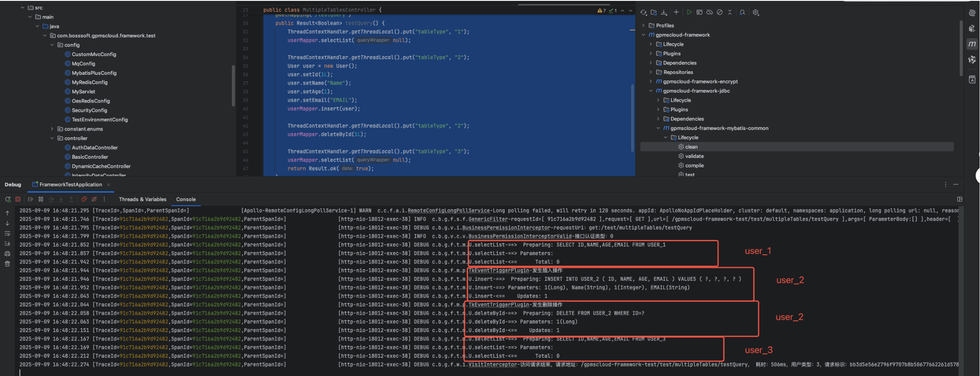
Task: Click the Rerun debug session icon
Action: [8, 199]
